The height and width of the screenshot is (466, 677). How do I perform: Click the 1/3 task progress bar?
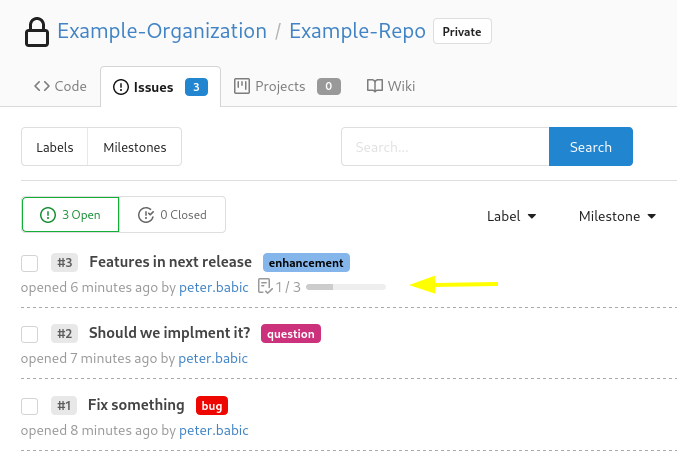tap(346, 287)
